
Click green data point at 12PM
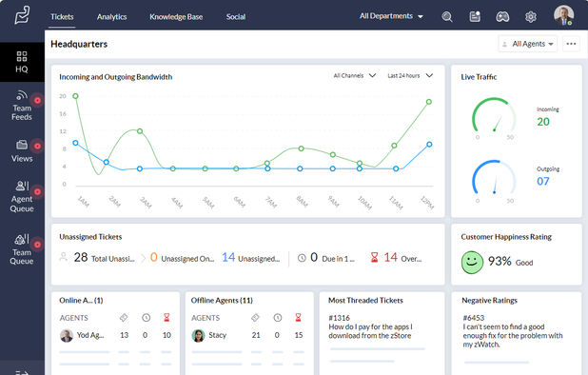click(x=428, y=102)
